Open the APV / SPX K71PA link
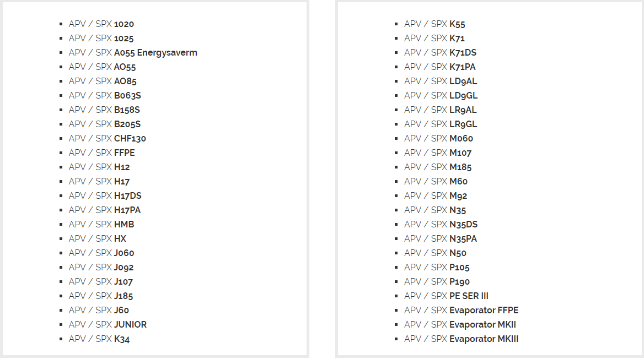Viewport: 644px width, 359px height. pos(440,67)
